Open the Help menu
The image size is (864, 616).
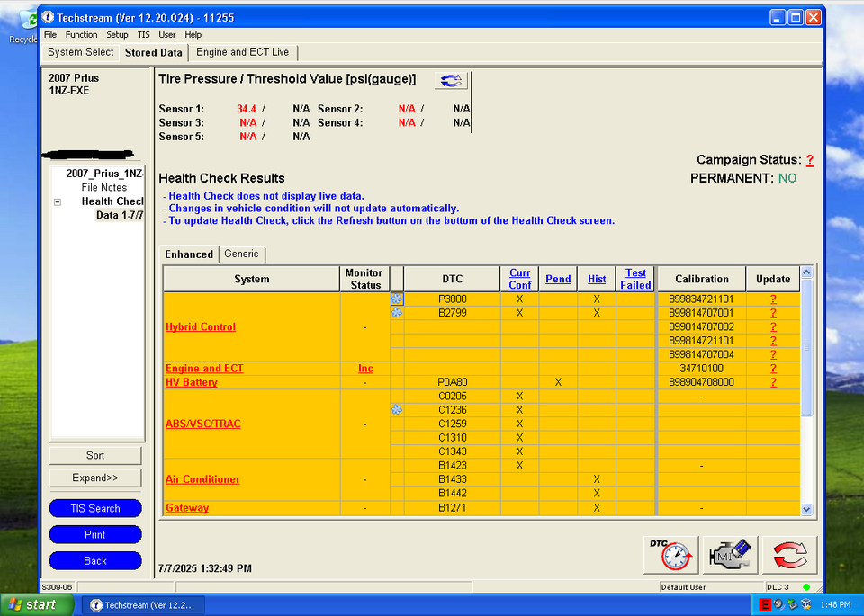coord(193,35)
